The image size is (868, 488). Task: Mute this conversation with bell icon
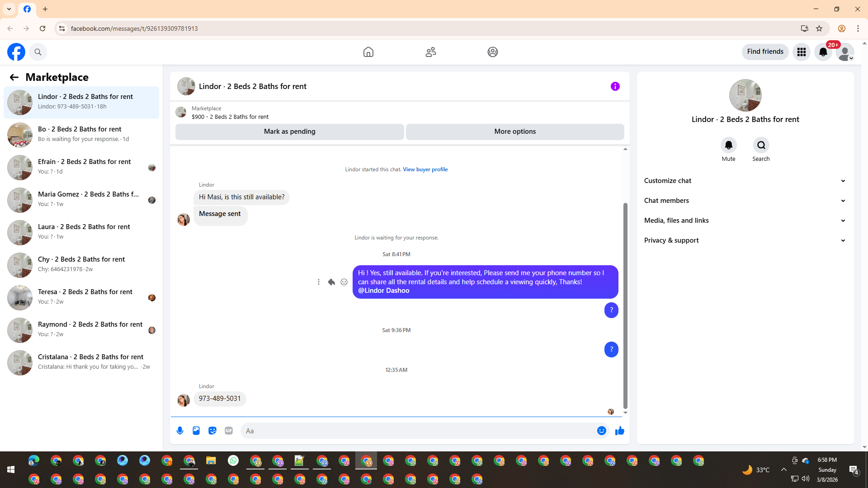point(728,145)
